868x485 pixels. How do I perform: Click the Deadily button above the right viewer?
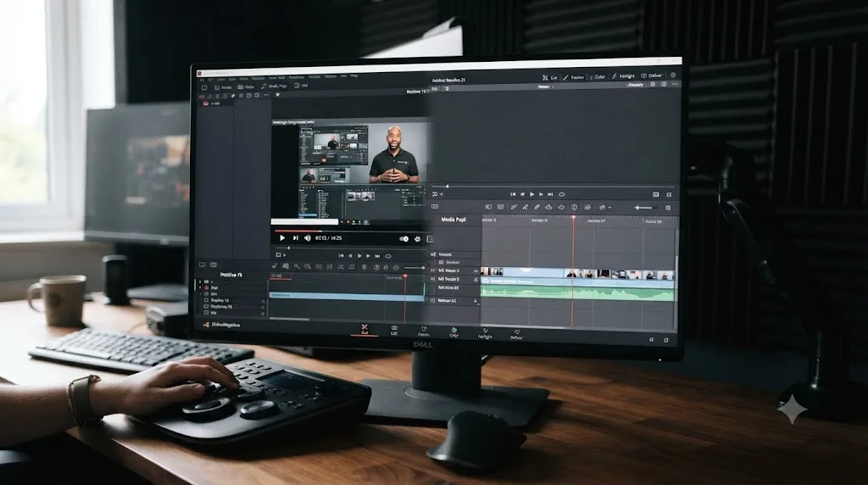pos(636,85)
